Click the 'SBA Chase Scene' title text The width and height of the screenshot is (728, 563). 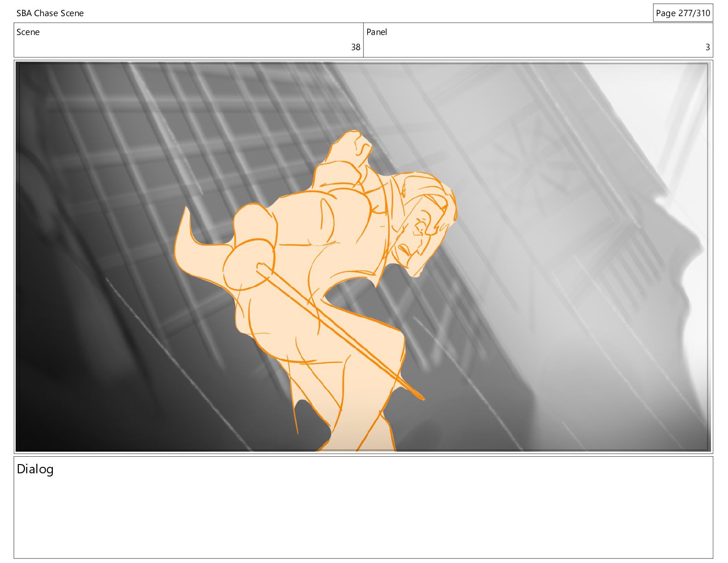coord(50,13)
